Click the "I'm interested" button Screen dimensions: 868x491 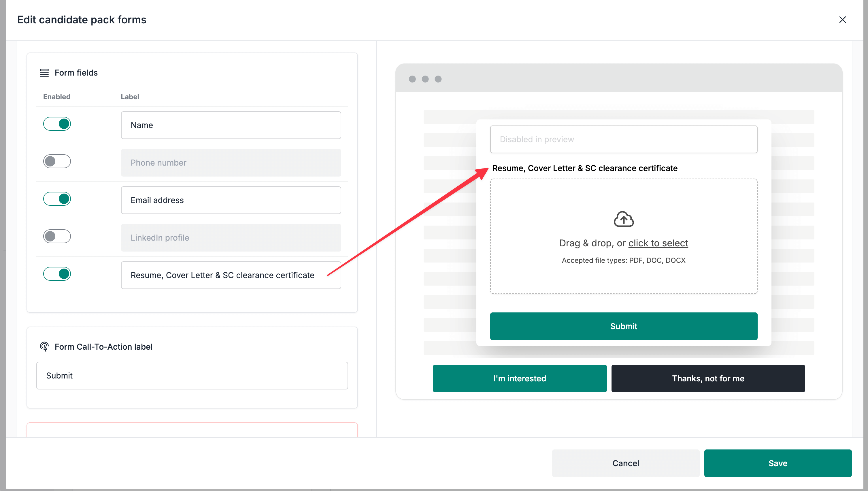(519, 378)
